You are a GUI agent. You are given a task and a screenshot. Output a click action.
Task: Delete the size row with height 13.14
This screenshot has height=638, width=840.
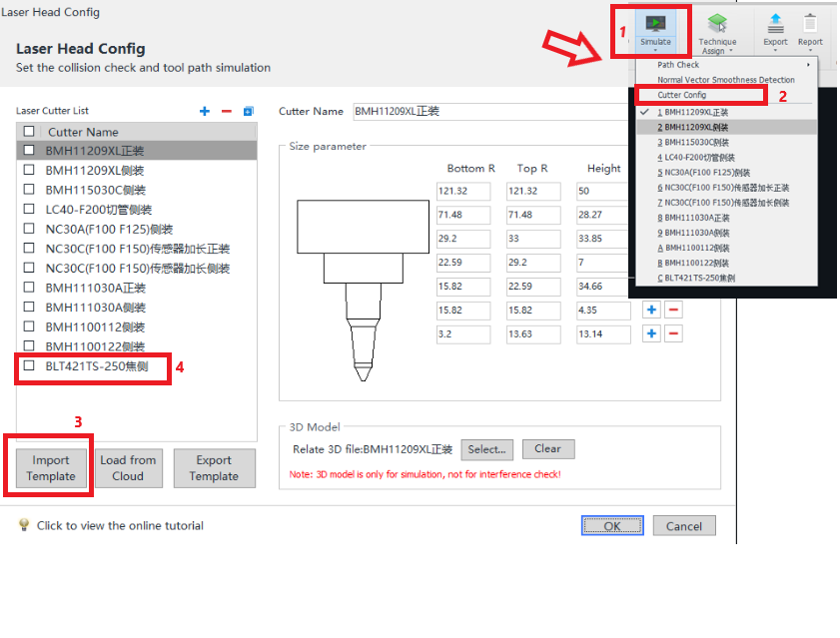[673, 333]
